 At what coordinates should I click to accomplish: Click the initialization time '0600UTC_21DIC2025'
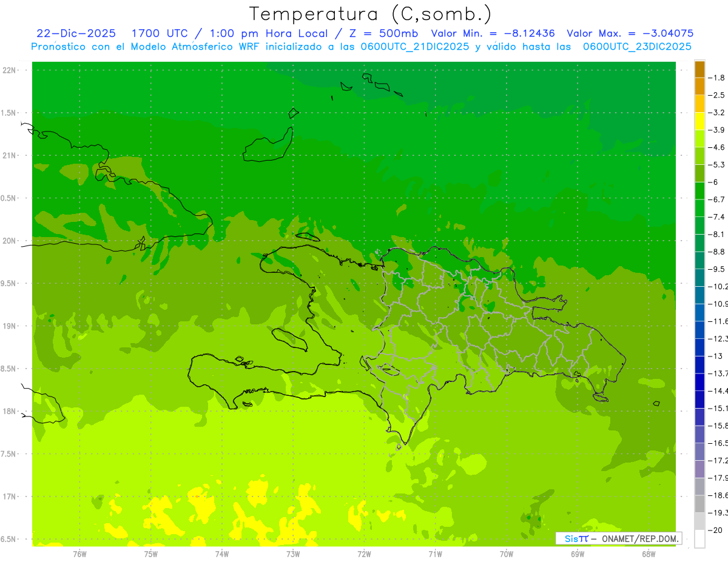click(x=416, y=47)
